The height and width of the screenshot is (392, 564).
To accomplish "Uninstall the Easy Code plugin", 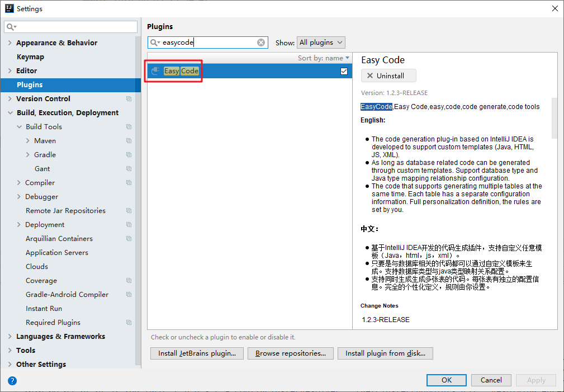I will (x=389, y=75).
